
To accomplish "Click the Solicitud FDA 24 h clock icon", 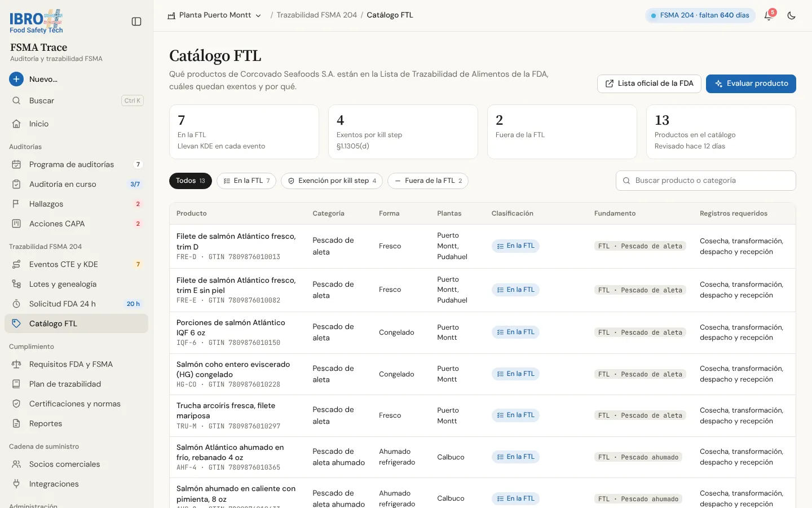I will 16,304.
